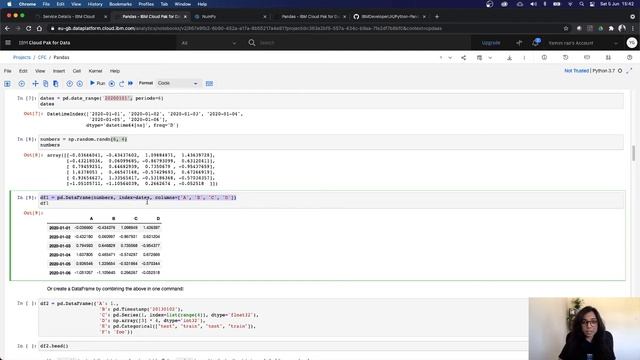Open notebook Insert menu
This screenshot has height=360, width=640.
pos(59,71)
